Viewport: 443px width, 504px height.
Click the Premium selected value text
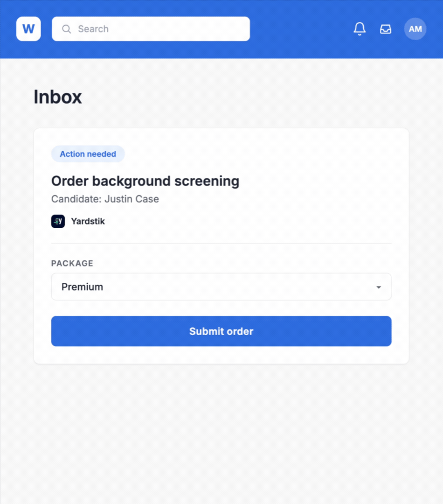82,287
